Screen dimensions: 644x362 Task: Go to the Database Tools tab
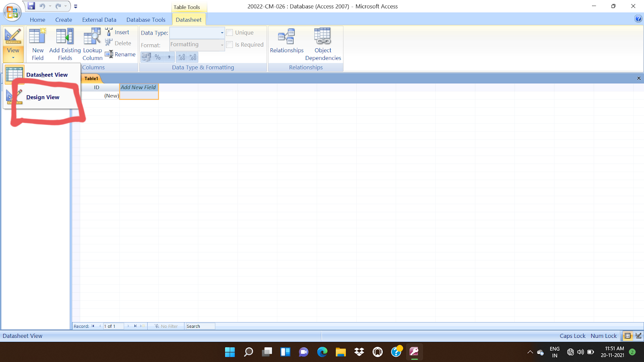click(x=146, y=20)
